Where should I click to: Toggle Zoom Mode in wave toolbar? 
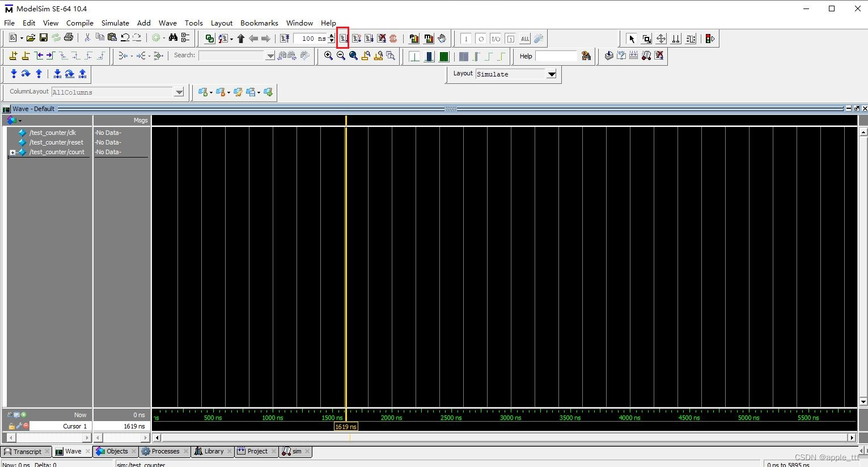646,39
